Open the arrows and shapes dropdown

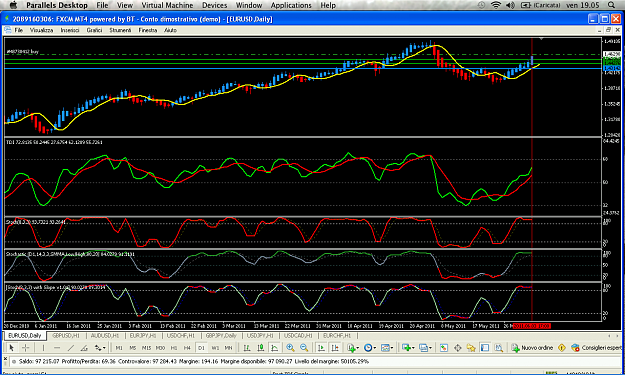100,348
